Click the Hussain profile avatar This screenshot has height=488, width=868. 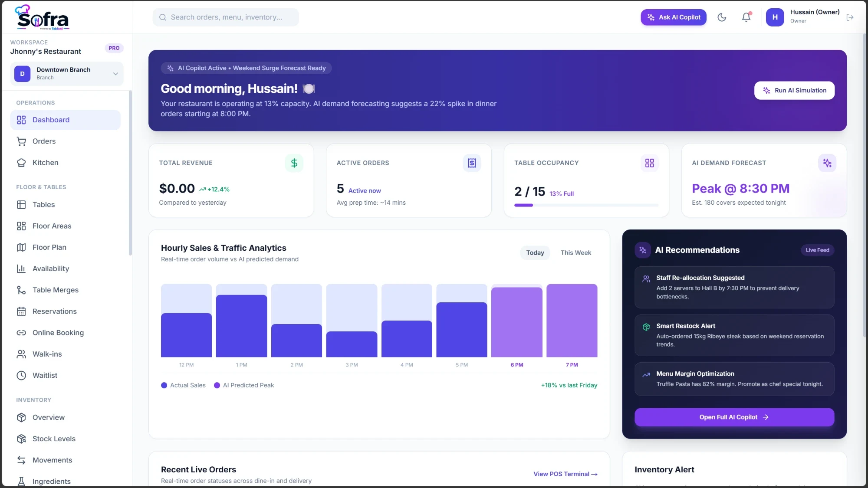(x=775, y=17)
